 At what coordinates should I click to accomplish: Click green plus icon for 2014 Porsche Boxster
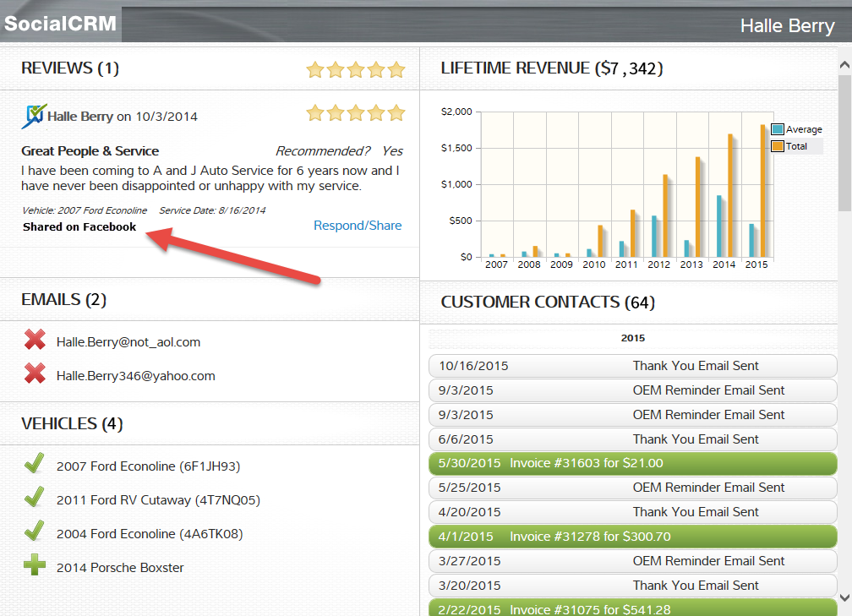tap(35, 566)
